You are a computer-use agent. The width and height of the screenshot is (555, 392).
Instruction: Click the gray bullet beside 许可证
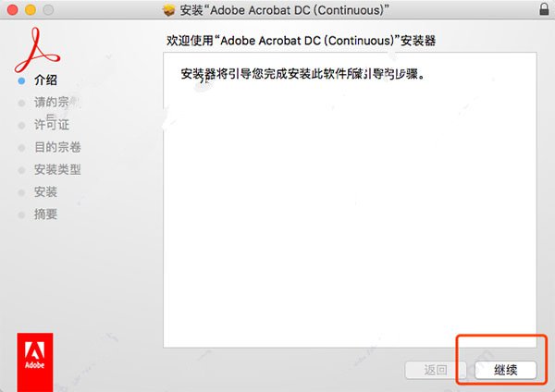[x=21, y=126]
